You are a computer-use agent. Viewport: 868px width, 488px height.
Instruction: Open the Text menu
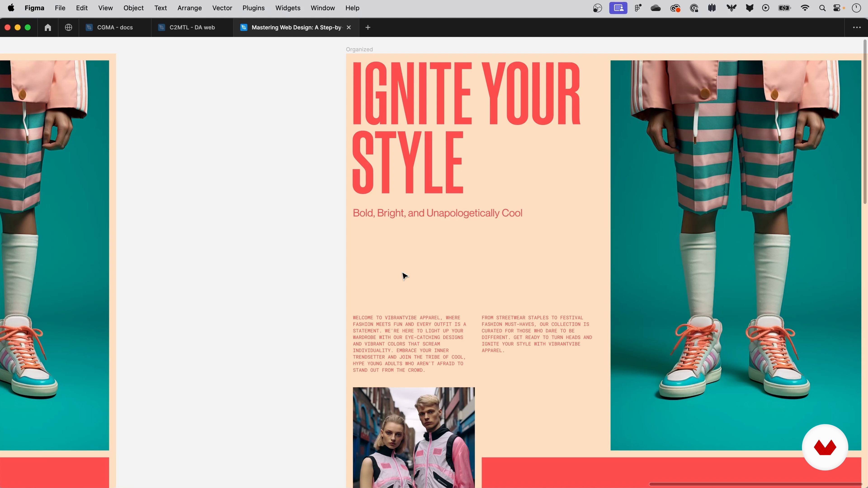click(x=160, y=8)
